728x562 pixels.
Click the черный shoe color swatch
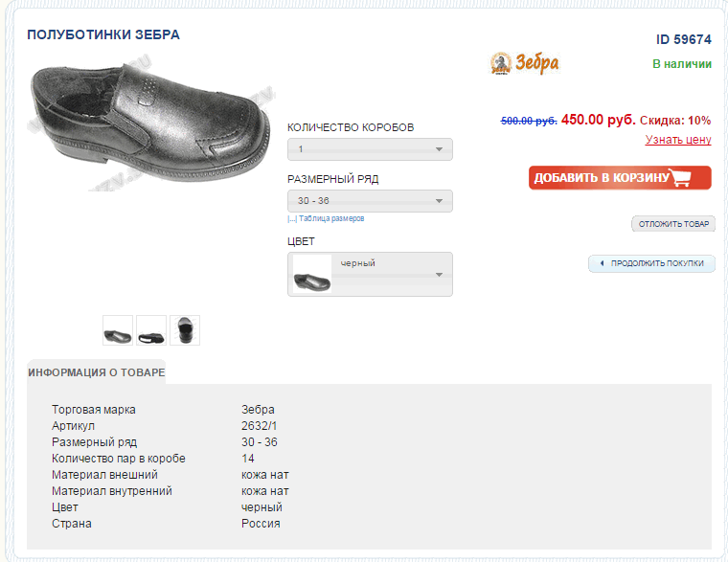(312, 275)
